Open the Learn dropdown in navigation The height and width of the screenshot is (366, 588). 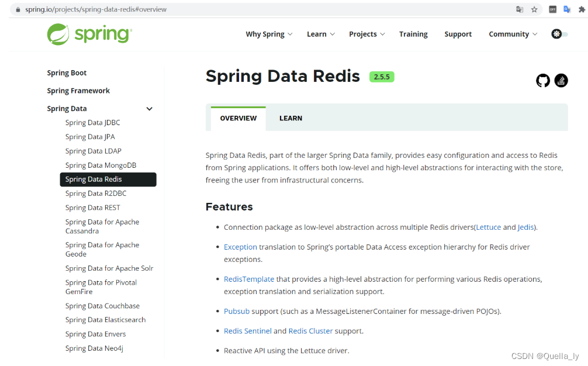pyautogui.click(x=321, y=34)
